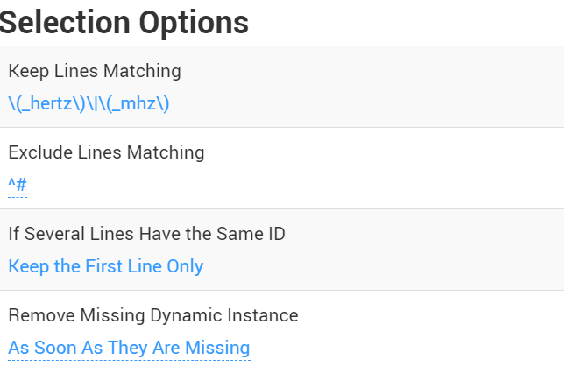The width and height of the screenshot is (588, 374).
Task: Click the _mhz portion of the keep pattern
Action: 138,103
